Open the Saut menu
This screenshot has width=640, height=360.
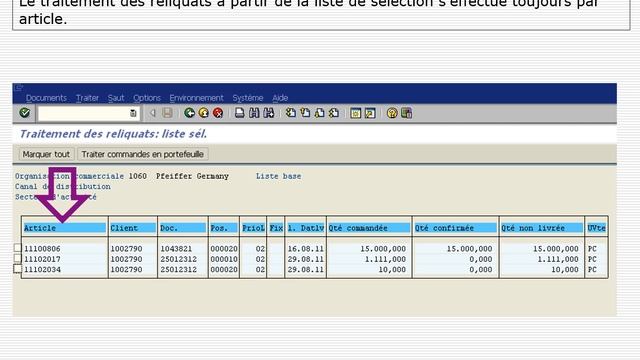(116, 98)
